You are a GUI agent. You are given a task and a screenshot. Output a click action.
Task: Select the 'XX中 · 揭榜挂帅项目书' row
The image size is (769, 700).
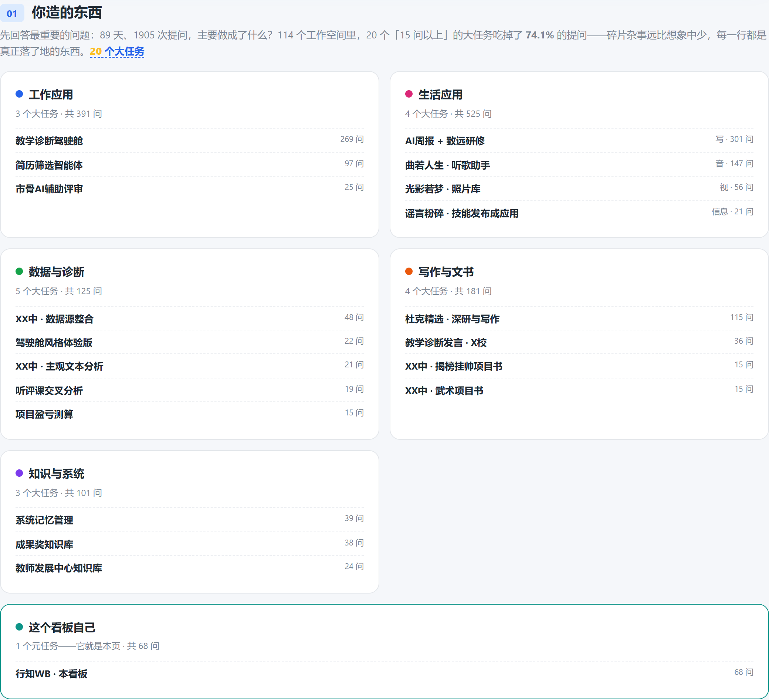coord(579,366)
